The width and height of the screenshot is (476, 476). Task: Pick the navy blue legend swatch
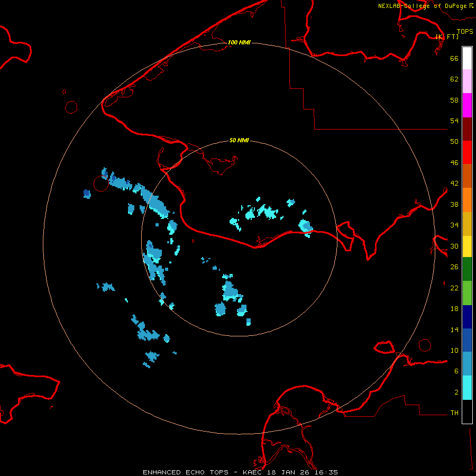tap(467, 317)
